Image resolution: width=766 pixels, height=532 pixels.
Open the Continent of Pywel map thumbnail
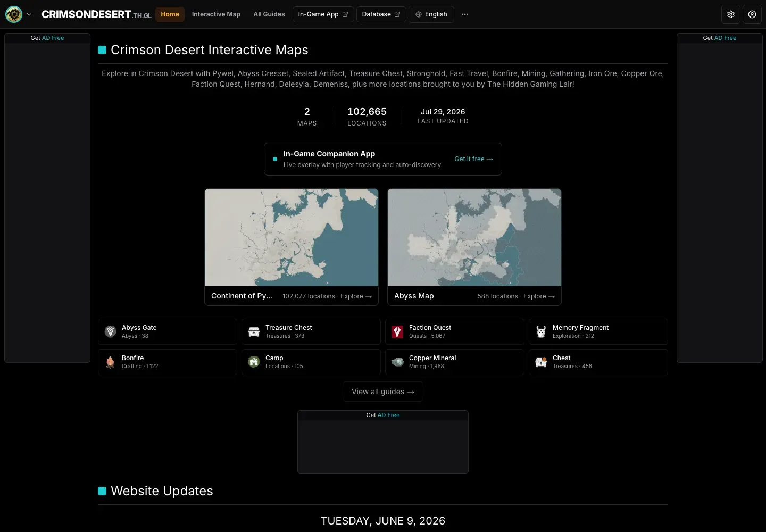point(292,237)
